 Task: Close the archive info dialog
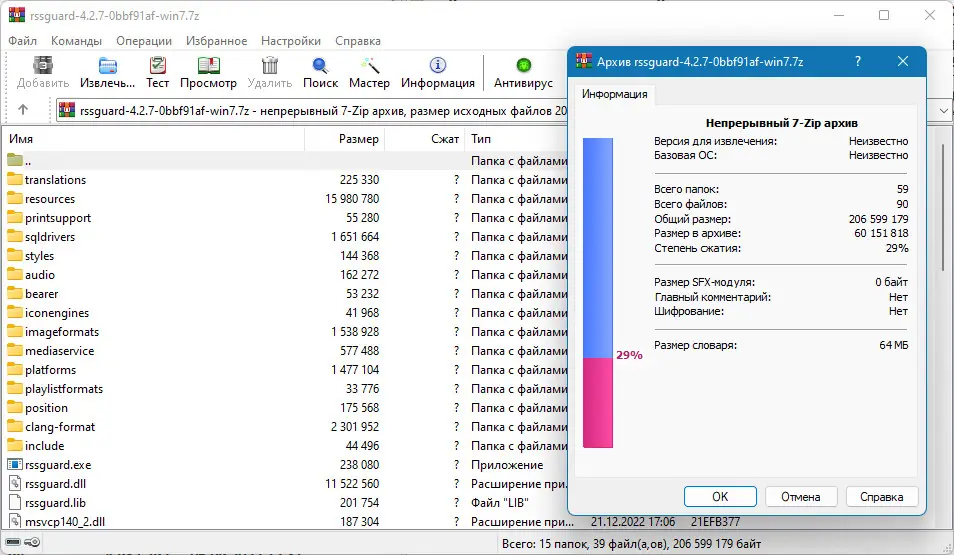coord(903,61)
